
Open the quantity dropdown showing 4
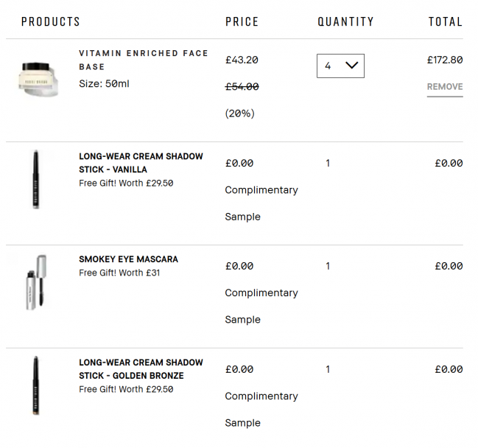point(340,66)
